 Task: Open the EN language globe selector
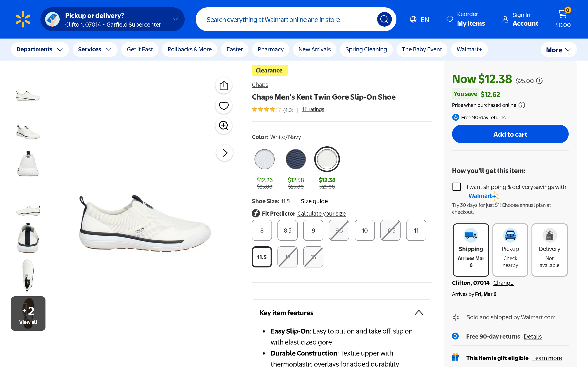419,19
